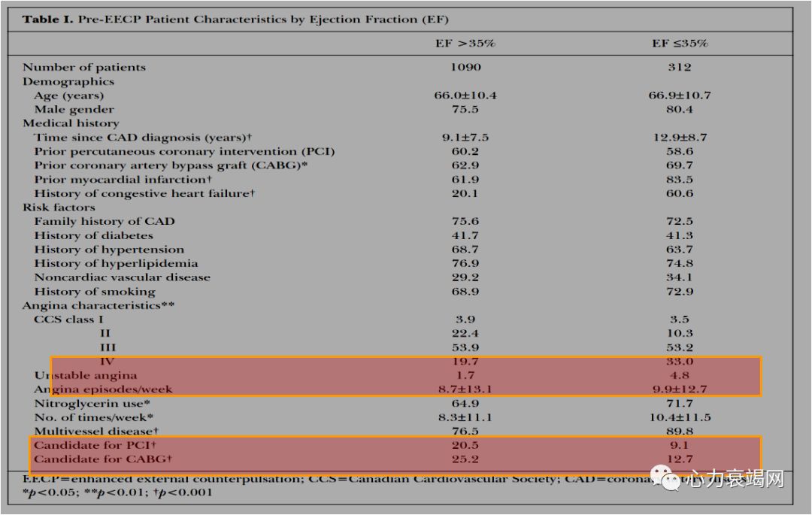812x515 pixels.
Task: Click the Number of patients row label
Action: [83, 67]
